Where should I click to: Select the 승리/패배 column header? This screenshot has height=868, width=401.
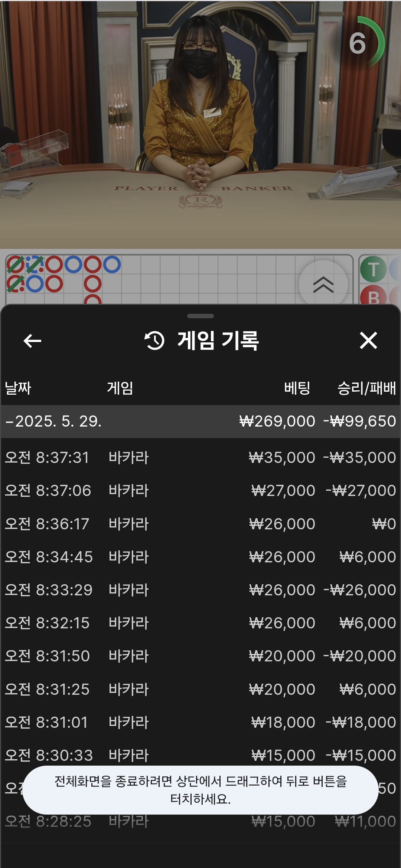click(366, 388)
